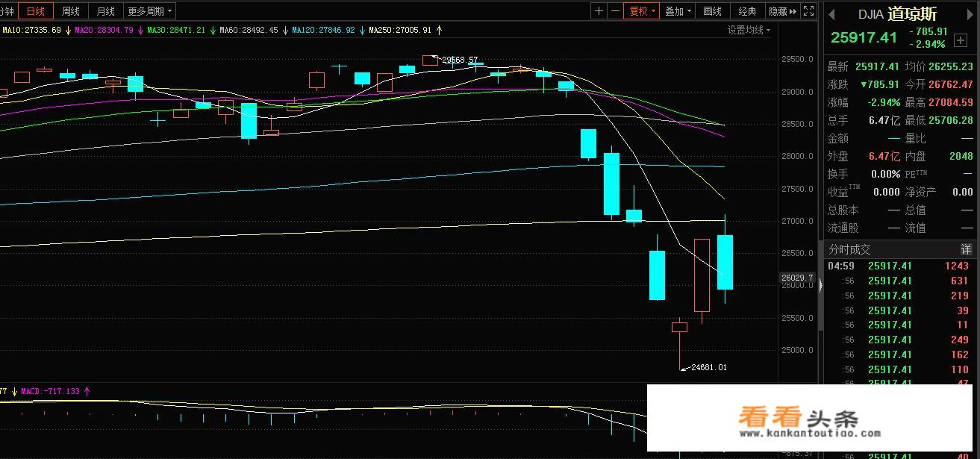Open 设置均线 settings dropdown

749,30
